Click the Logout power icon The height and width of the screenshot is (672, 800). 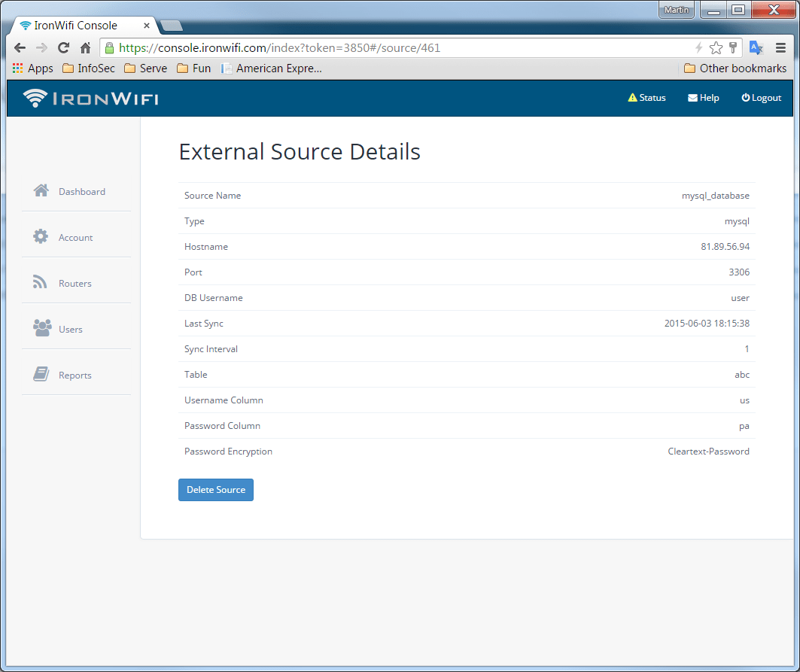(745, 98)
